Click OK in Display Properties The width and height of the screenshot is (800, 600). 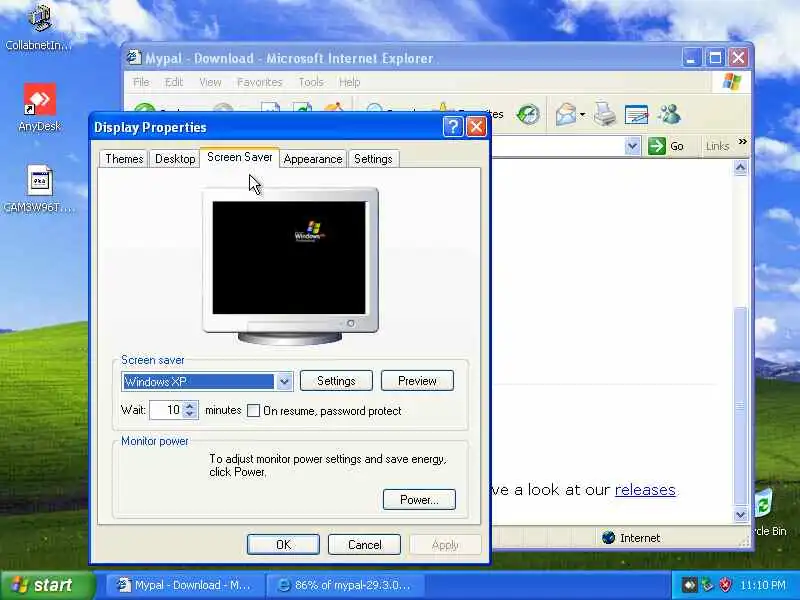pyautogui.click(x=283, y=545)
